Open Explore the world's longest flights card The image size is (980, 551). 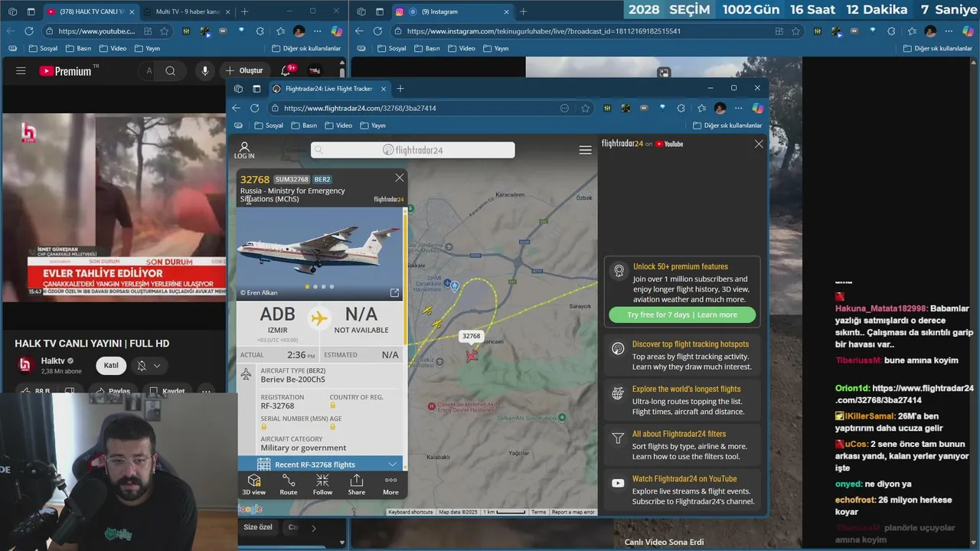coord(682,400)
